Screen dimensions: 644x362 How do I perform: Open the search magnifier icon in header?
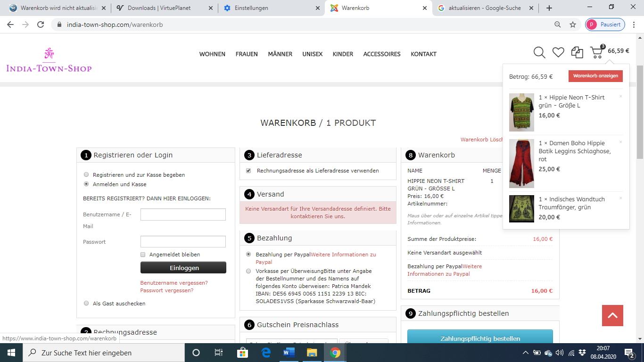click(x=539, y=52)
